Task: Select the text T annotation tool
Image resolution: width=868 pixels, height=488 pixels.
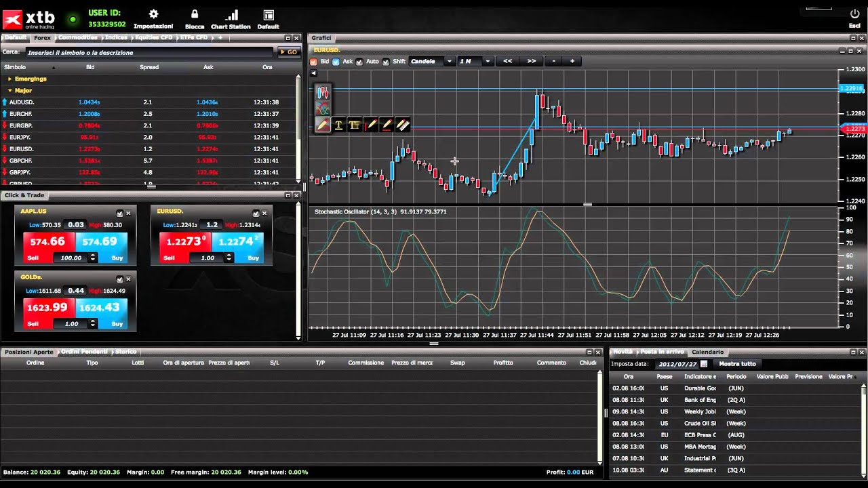Action: coord(338,125)
